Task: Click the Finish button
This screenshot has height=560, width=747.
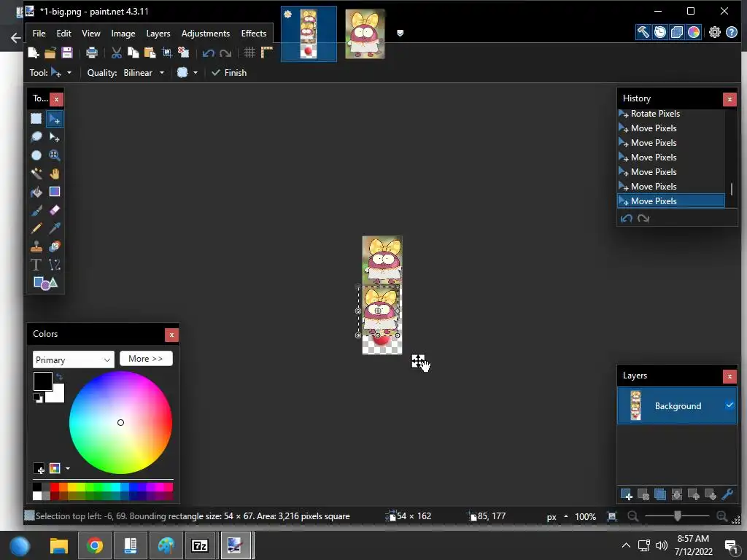Action: 229,73
